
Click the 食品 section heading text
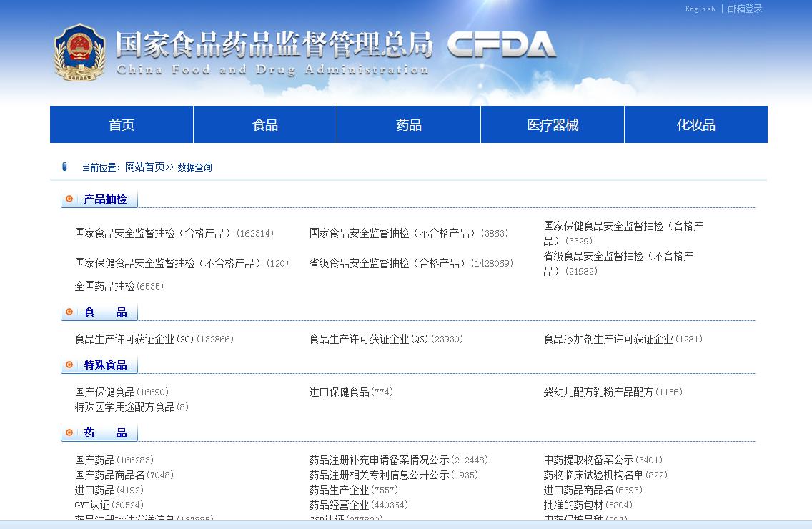[x=105, y=312]
